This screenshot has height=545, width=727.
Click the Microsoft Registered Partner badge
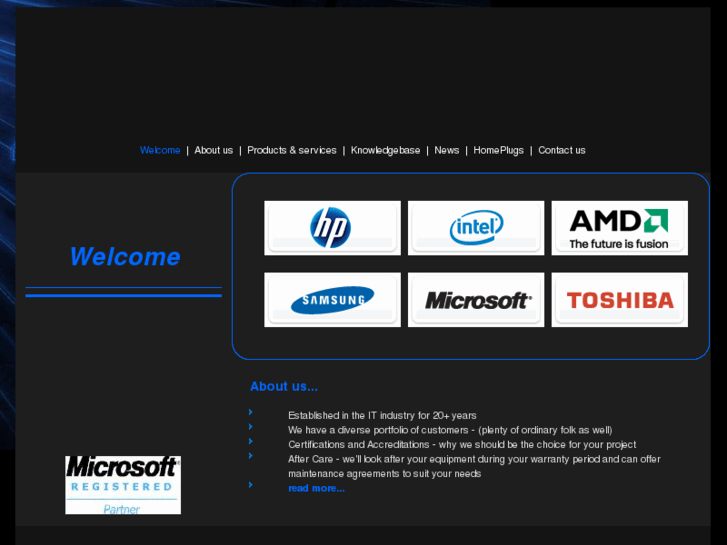123,485
